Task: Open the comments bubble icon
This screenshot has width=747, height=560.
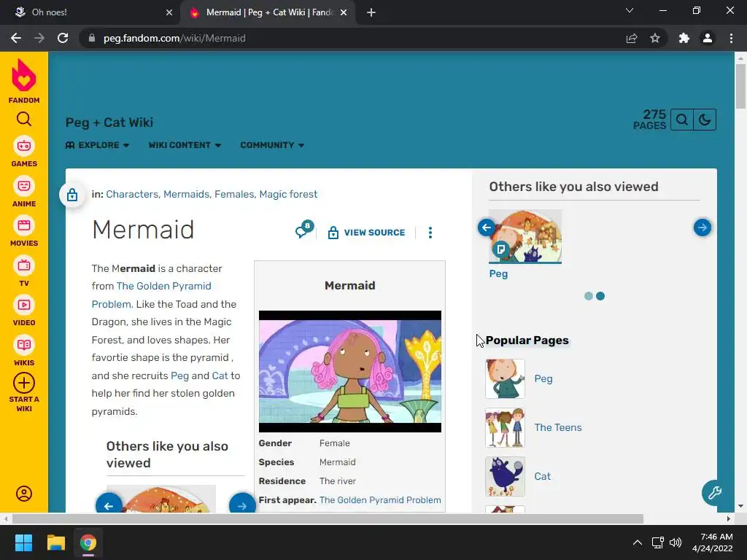Action: 303,230
